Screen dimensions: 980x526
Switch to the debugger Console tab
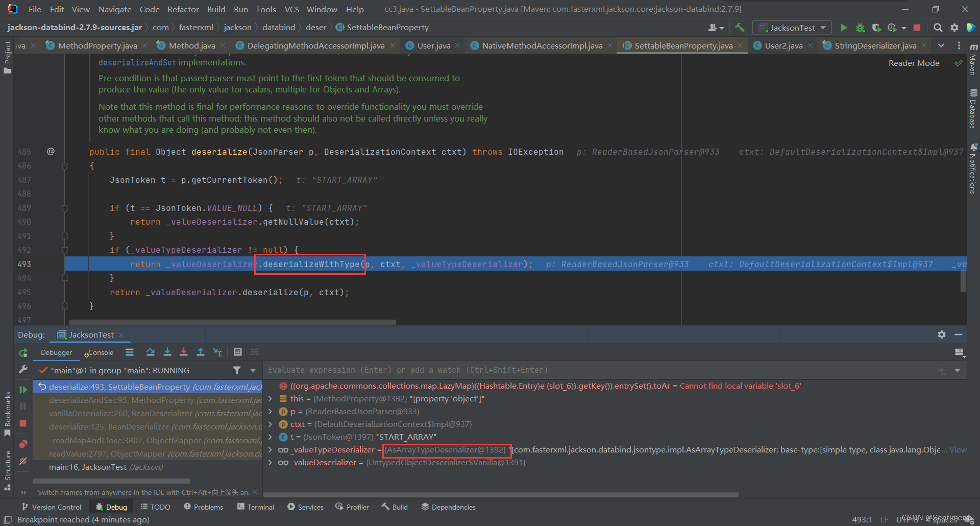100,352
